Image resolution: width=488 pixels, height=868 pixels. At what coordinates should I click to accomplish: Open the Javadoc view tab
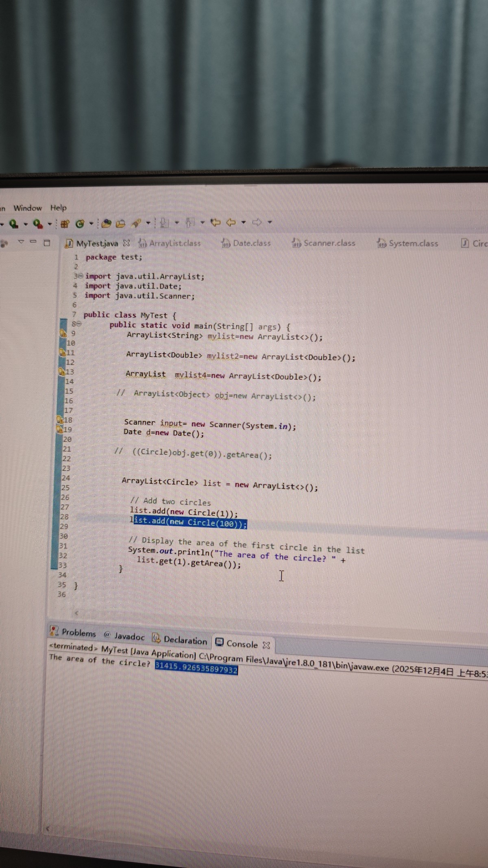(124, 636)
